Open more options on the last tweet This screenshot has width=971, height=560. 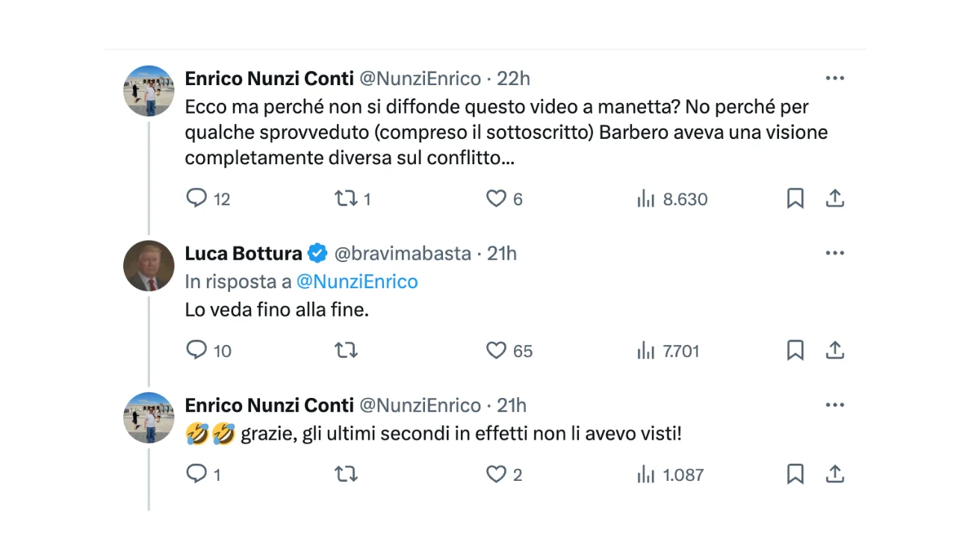click(835, 405)
